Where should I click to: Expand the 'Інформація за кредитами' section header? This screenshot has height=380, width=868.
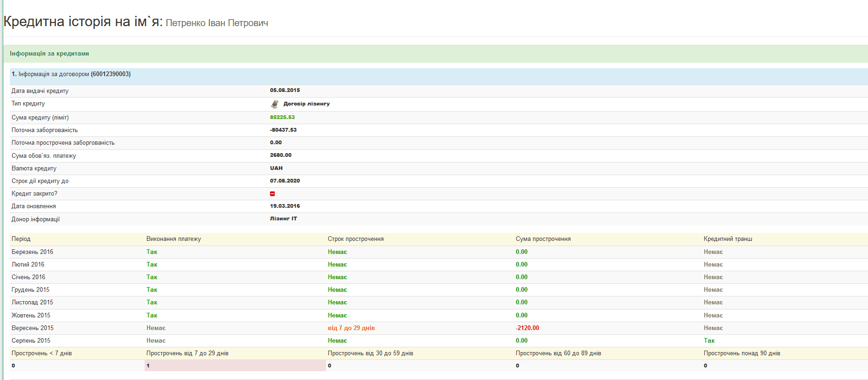coord(49,54)
